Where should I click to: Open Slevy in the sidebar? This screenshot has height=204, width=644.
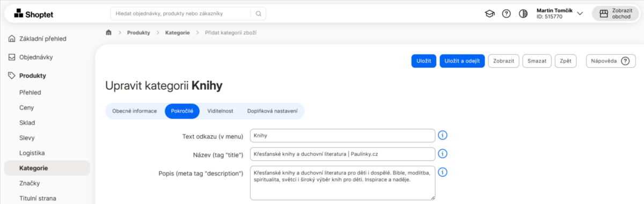point(27,138)
